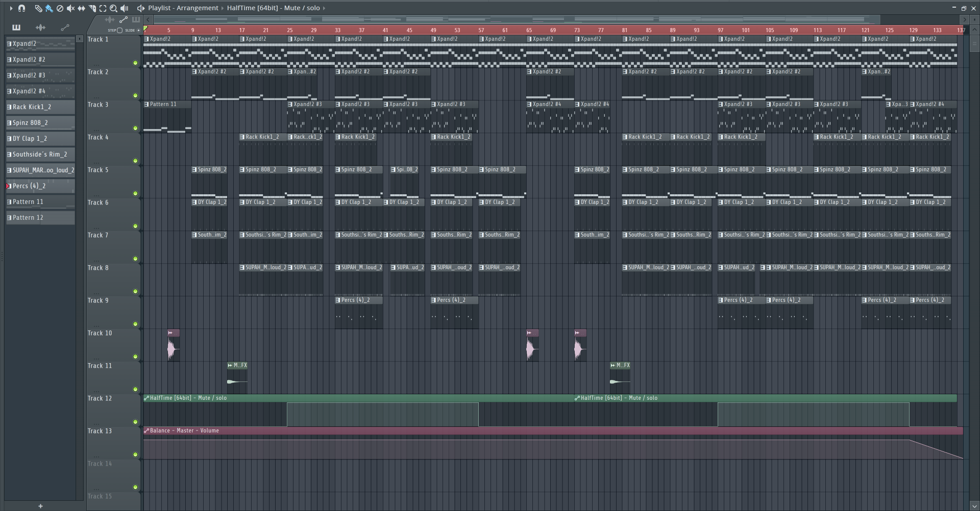Enable the STEP editing toggle
Viewport: 980px width, 511px height.
119,30
